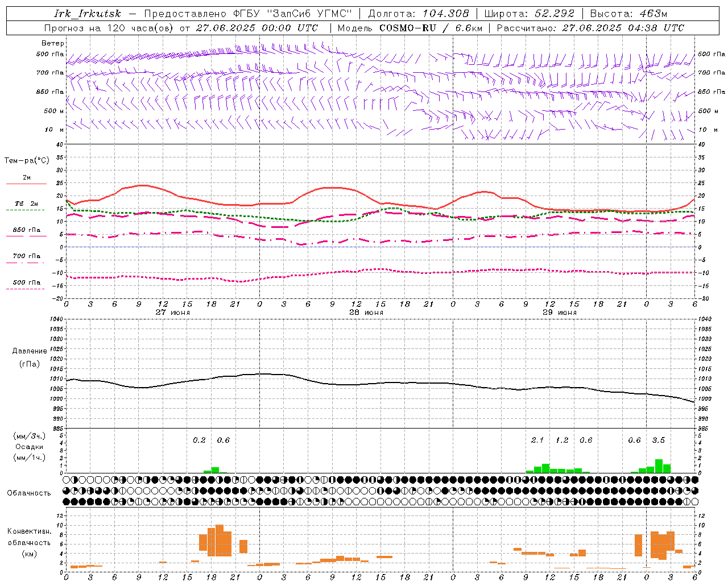This screenshot has width=728, height=582.
Task: Click the 10 м wind level label on left
Action: (x=54, y=130)
